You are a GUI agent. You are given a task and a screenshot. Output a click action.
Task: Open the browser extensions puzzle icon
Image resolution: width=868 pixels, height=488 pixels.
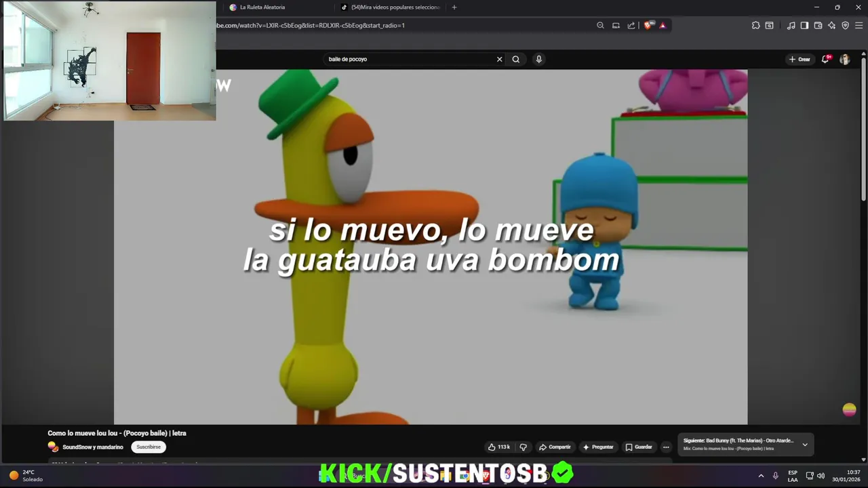[x=756, y=25]
